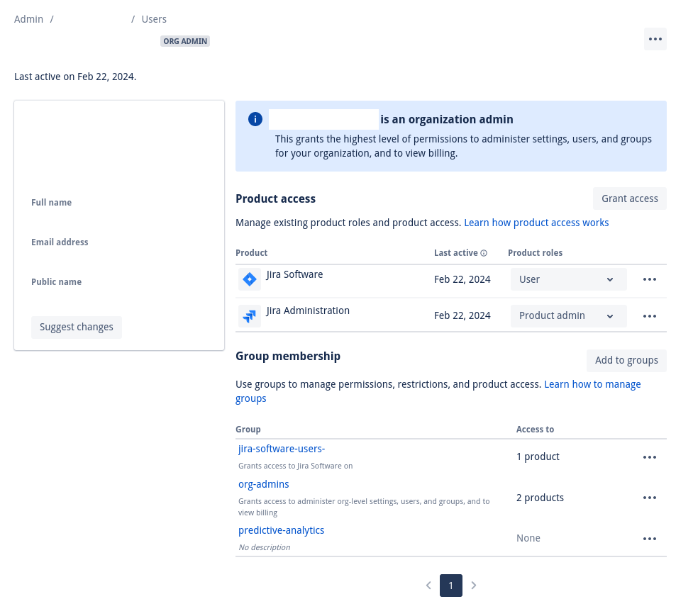Open more options for predictive-analytics group

pos(649,539)
